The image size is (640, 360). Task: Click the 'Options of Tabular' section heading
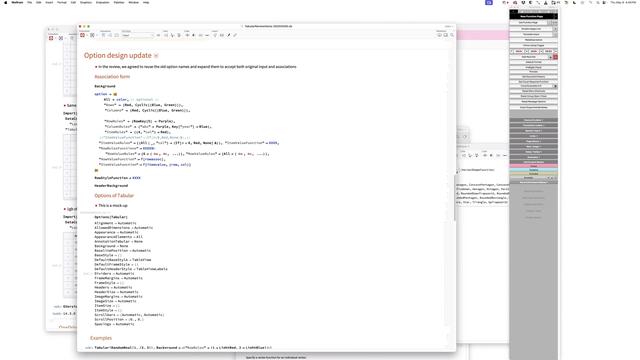(114, 196)
